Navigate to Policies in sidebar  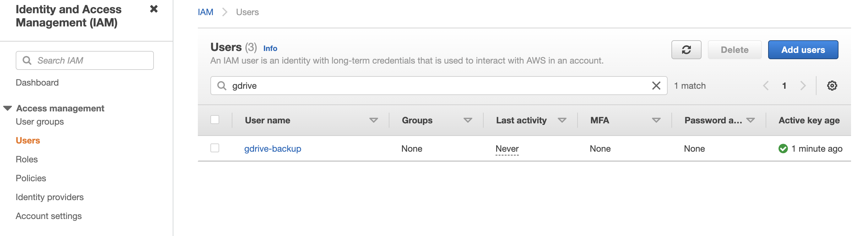(31, 178)
